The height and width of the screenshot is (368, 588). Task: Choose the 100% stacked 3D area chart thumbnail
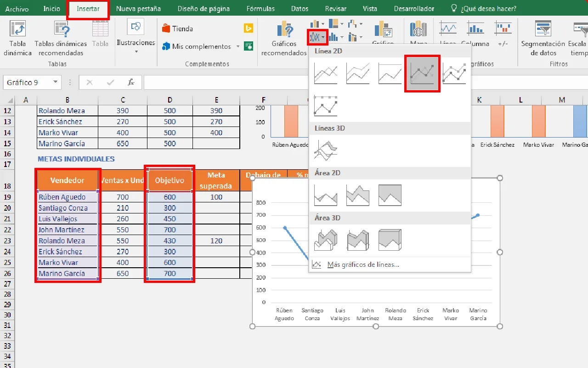390,240
